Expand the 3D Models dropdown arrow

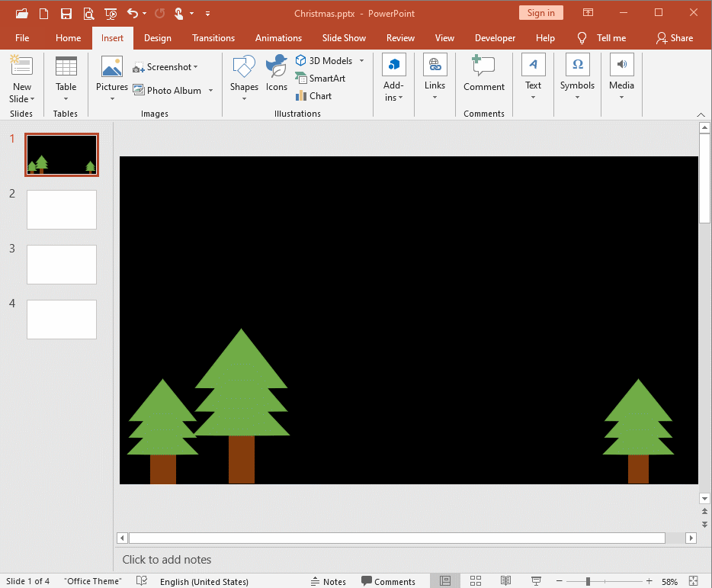[362, 60]
